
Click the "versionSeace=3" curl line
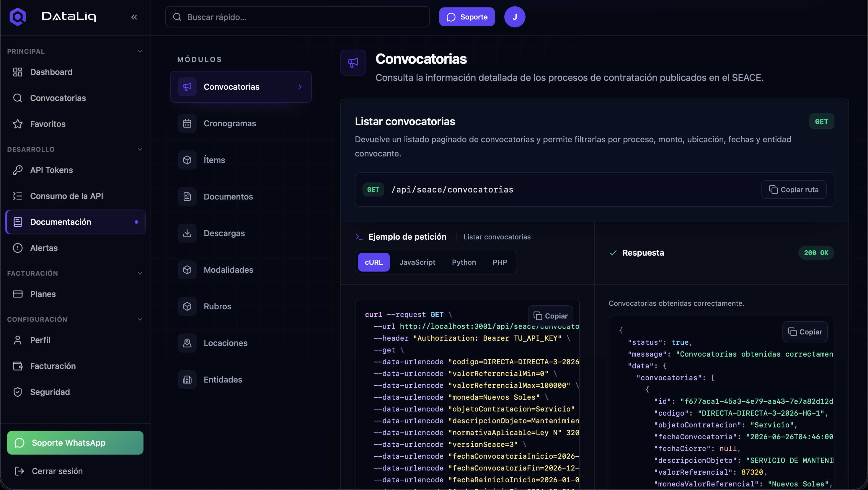point(449,444)
